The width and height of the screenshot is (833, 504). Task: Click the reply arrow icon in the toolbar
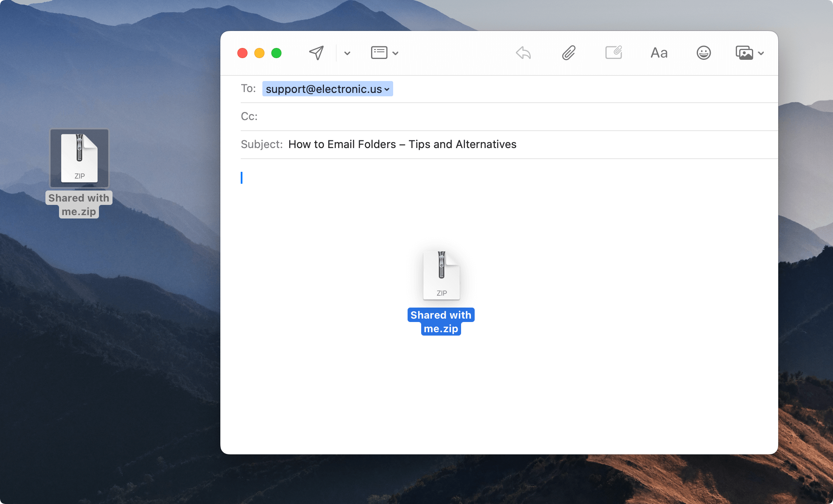point(523,53)
